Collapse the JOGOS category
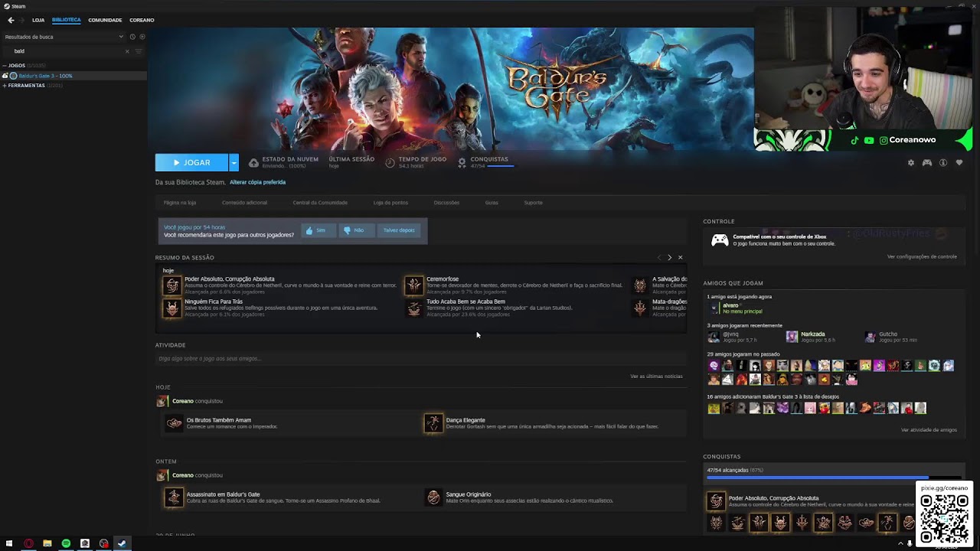 [4, 66]
